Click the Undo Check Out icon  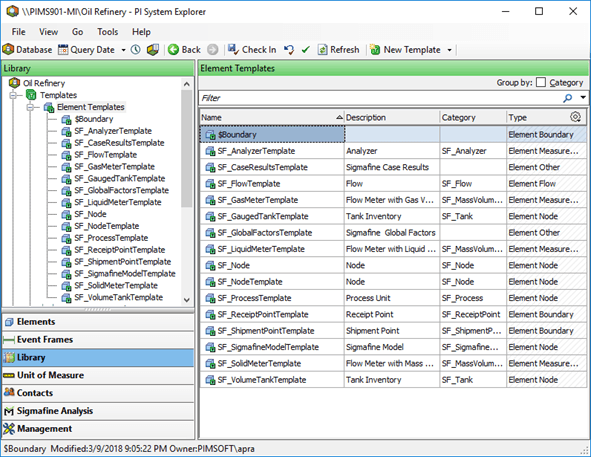[x=289, y=50]
